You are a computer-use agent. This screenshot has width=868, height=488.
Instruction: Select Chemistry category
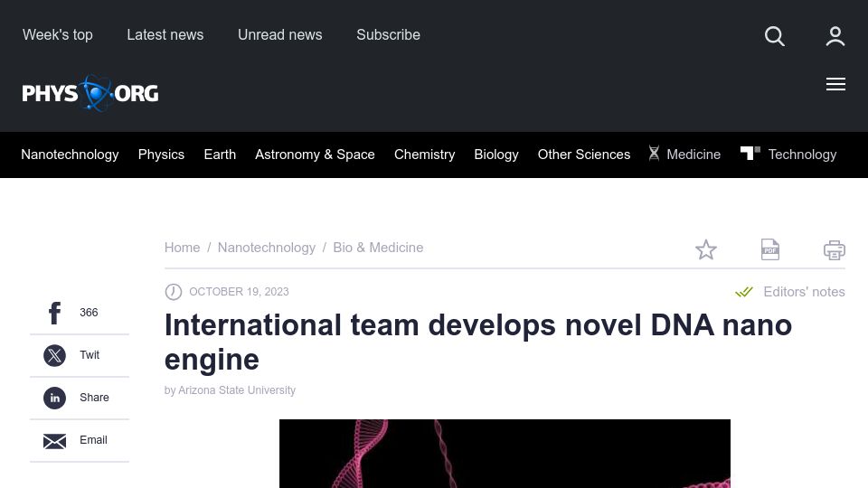[425, 155]
